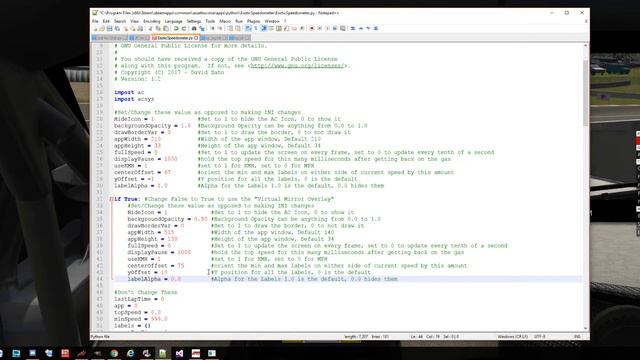The image size is (640, 360).
Task: Start macro recording with the Record icon
Action: click(312, 29)
